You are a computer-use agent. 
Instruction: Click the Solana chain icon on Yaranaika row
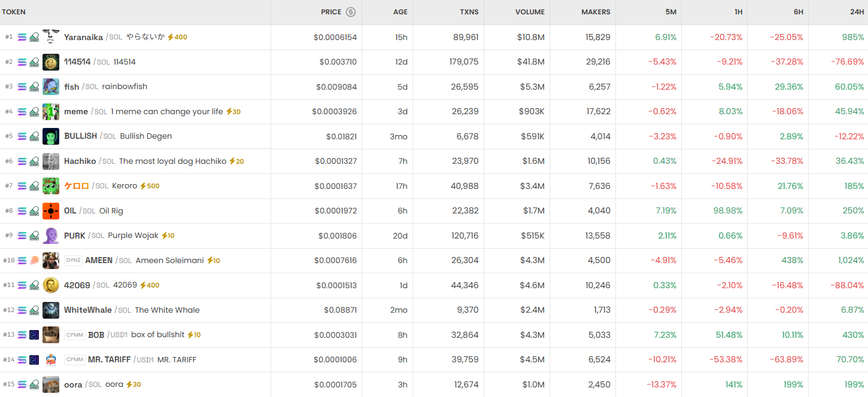click(x=22, y=37)
